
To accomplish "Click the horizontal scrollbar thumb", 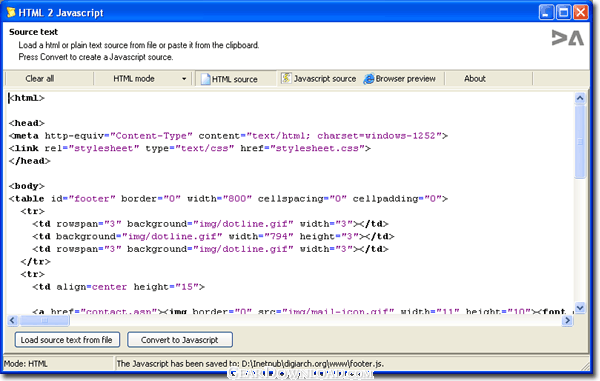I will (44, 320).
